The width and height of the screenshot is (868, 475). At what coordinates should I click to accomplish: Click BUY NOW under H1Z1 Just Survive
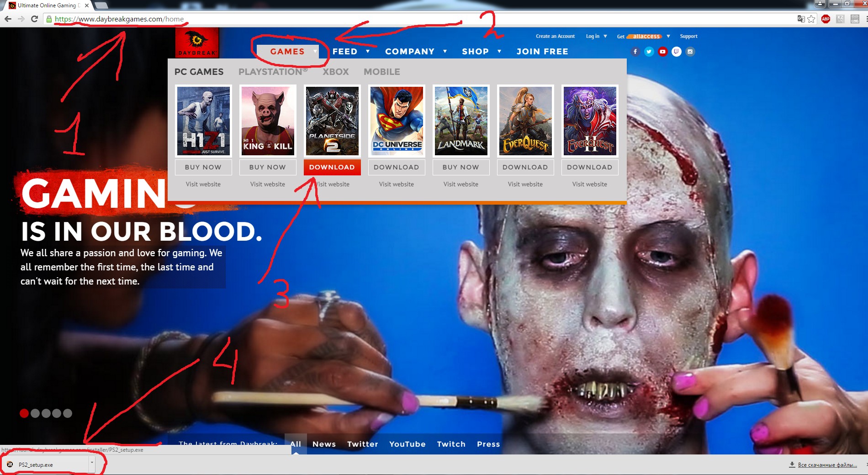[x=203, y=167]
